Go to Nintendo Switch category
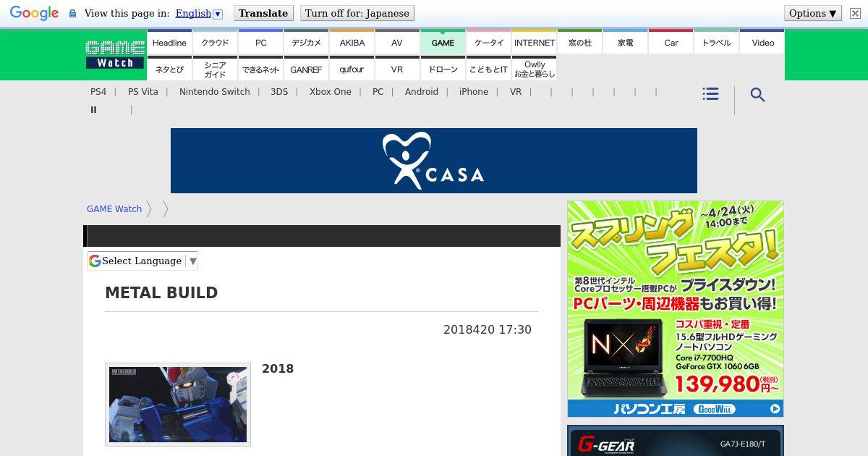Image resolution: width=868 pixels, height=456 pixels. pos(215,92)
